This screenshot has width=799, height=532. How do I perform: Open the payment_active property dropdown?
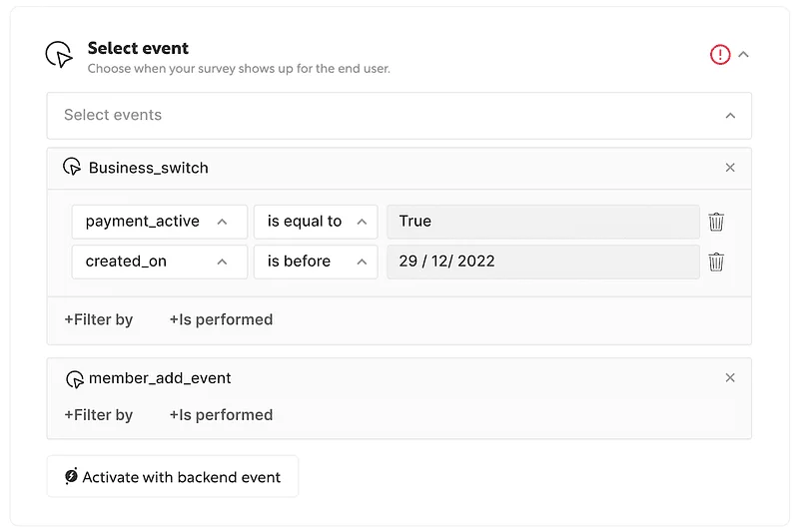tap(159, 222)
